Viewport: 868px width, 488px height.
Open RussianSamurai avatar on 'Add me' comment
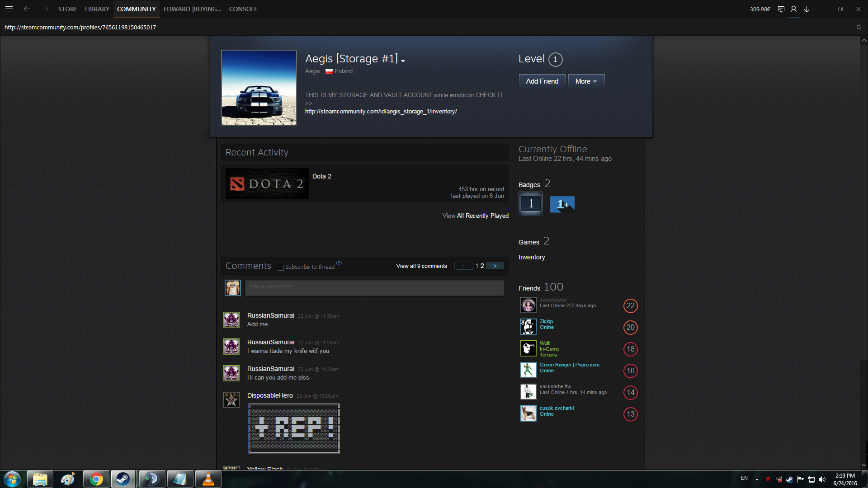pos(231,320)
